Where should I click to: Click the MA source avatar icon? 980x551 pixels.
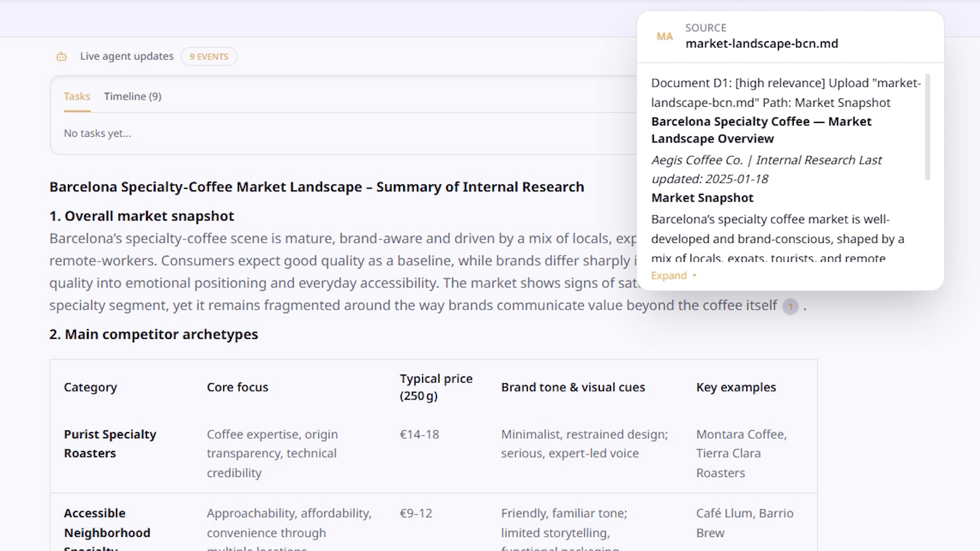[665, 37]
